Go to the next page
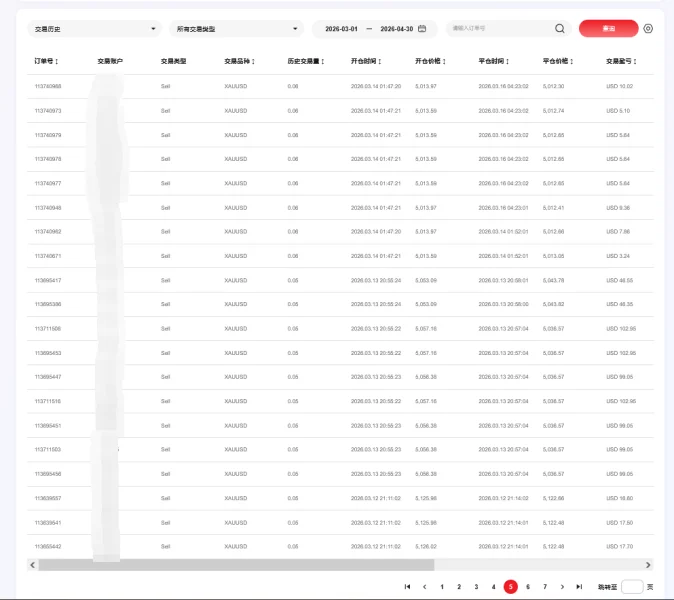This screenshot has width=674, height=600. 562,587
